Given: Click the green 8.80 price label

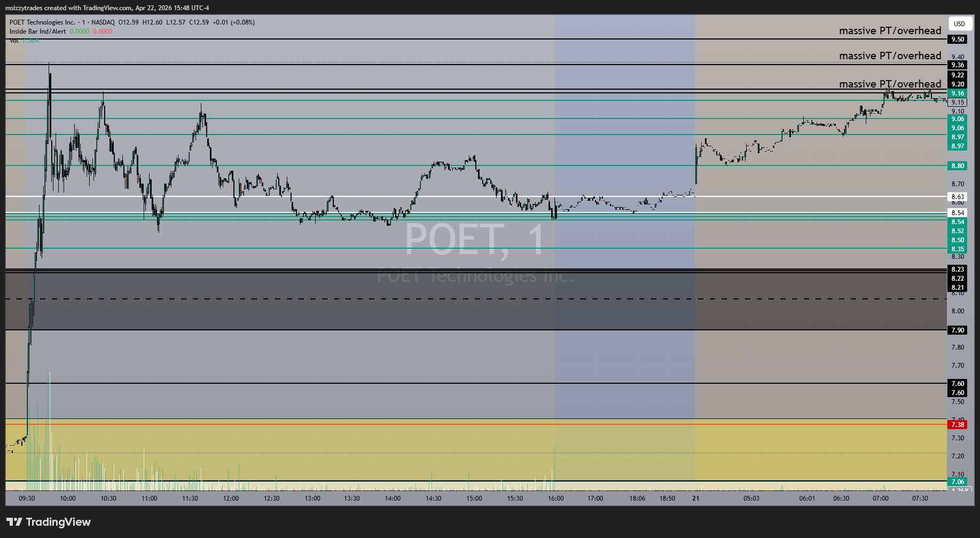Looking at the screenshot, I should (958, 166).
